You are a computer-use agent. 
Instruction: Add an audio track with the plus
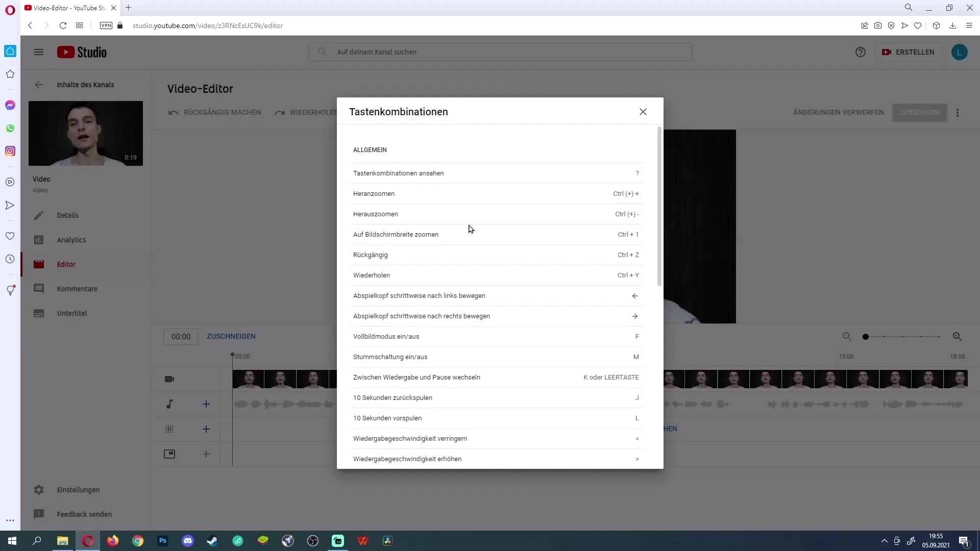[x=206, y=404]
